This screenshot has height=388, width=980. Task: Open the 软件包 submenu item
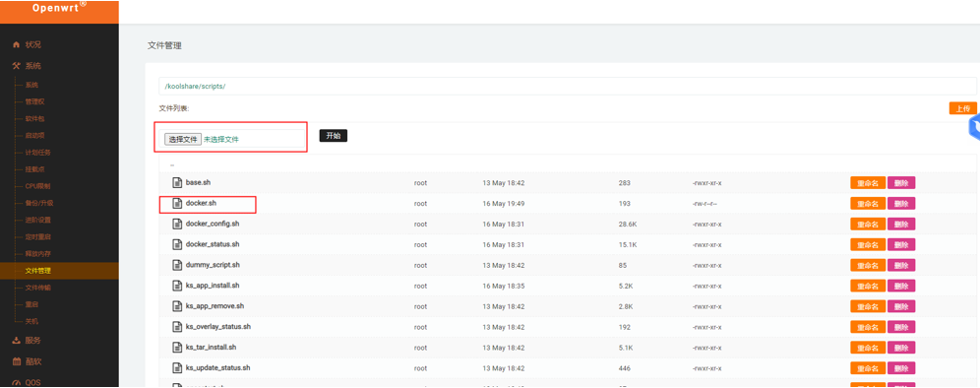coord(35,119)
